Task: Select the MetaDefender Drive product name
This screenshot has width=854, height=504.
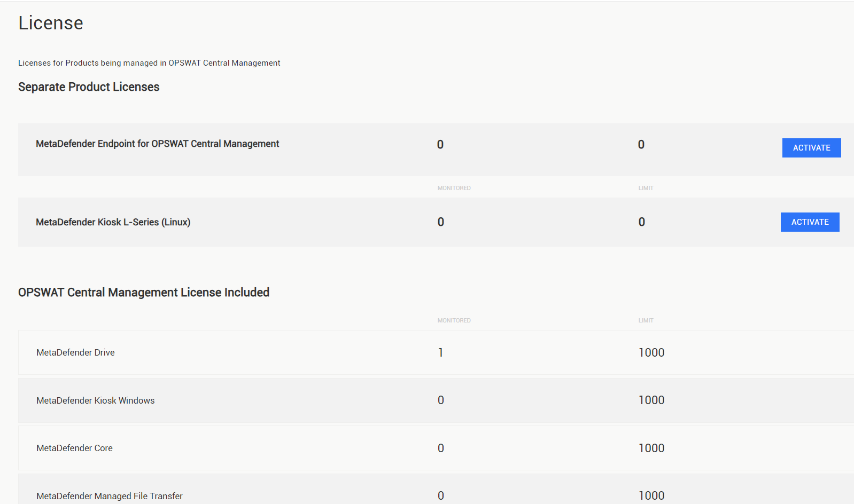Action: click(75, 352)
